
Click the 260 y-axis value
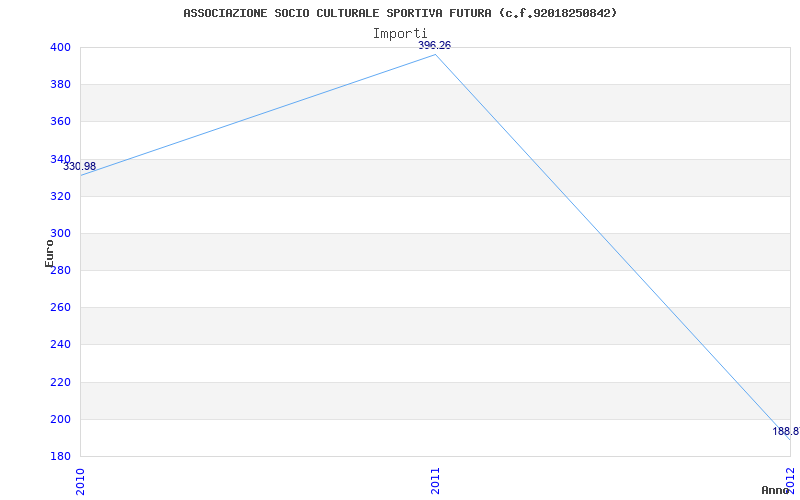tap(60, 308)
